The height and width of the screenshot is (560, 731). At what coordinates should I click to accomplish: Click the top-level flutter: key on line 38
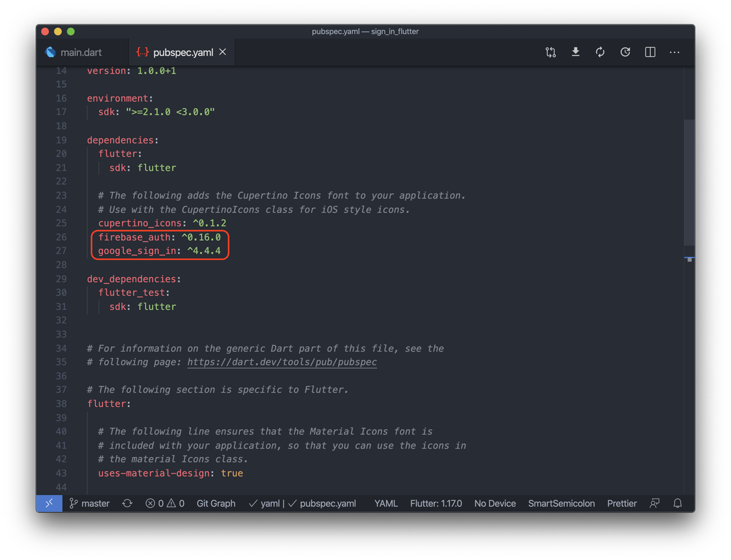109,403
